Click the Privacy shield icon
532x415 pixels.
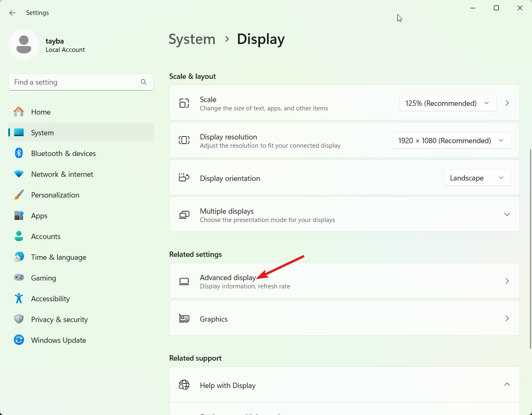coord(19,319)
